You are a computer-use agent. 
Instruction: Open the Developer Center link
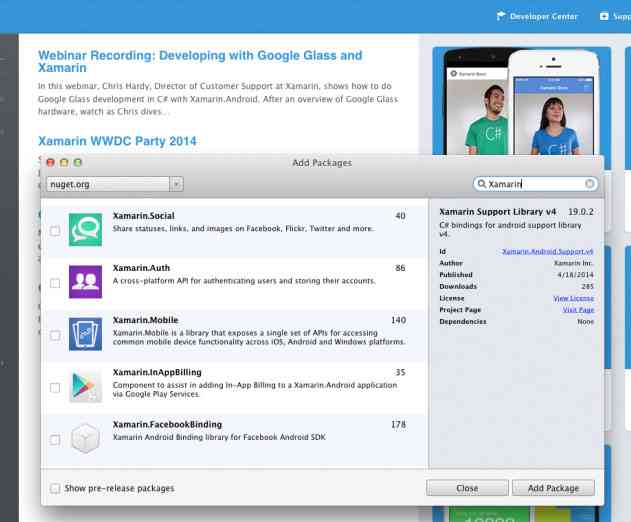(544, 17)
